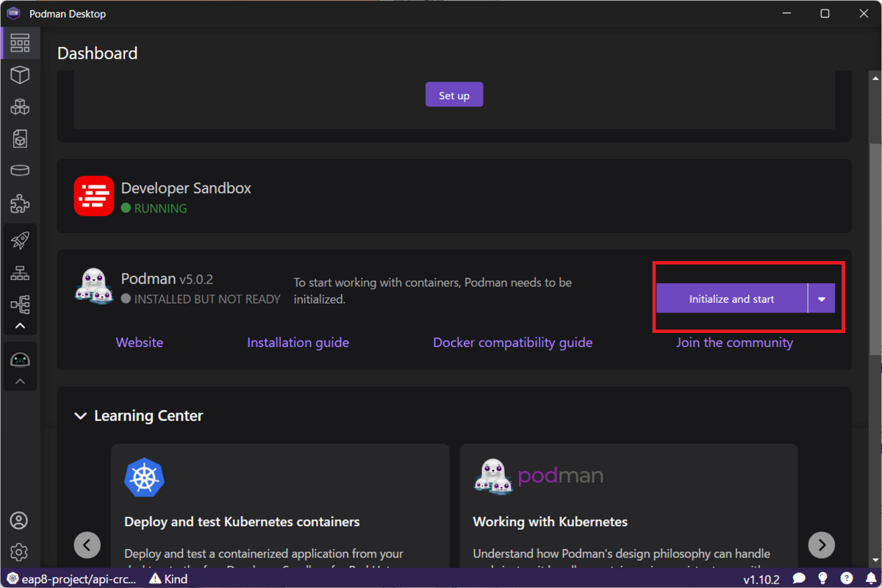Open the Podman Website link
882x588 pixels.
[140, 343]
